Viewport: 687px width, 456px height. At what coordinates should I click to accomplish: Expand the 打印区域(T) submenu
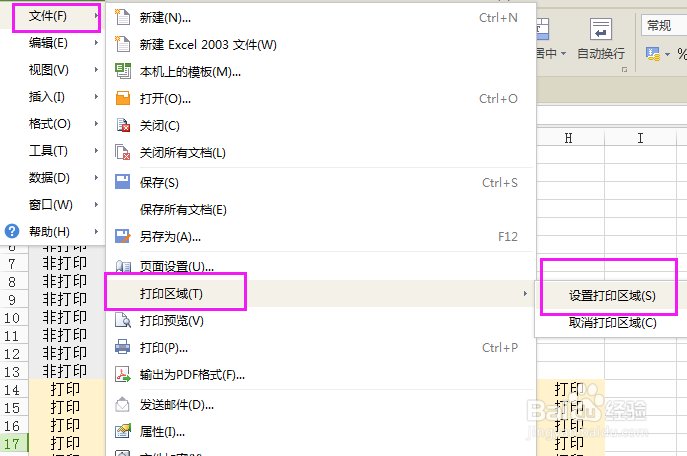click(x=321, y=293)
